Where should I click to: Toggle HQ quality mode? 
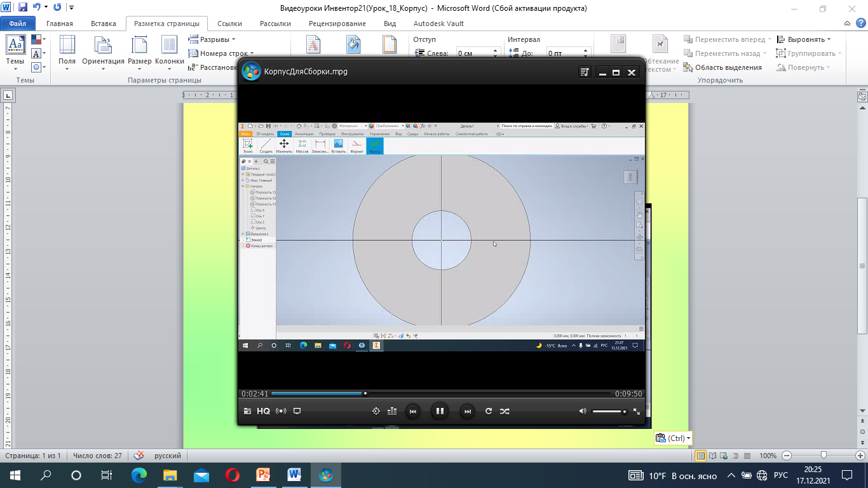pyautogui.click(x=264, y=411)
